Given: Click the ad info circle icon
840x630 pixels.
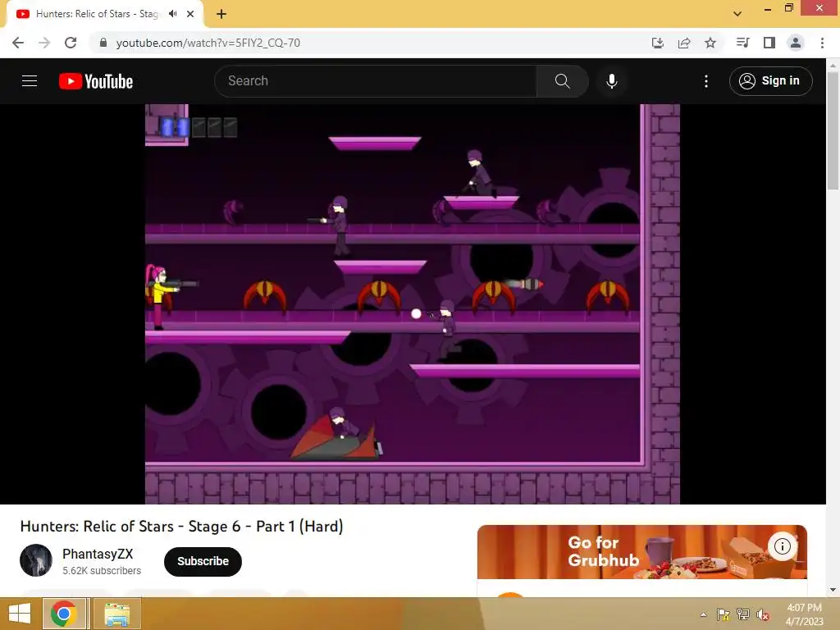Looking at the screenshot, I should (x=782, y=546).
